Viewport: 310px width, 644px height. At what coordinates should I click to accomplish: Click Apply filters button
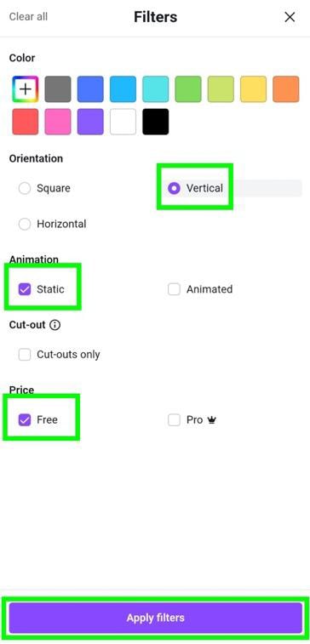(155, 618)
